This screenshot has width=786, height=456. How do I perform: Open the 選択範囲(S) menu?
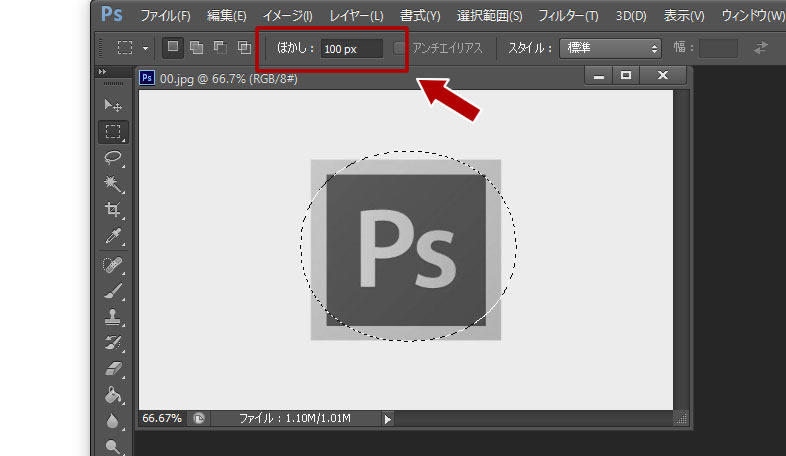tap(490, 16)
